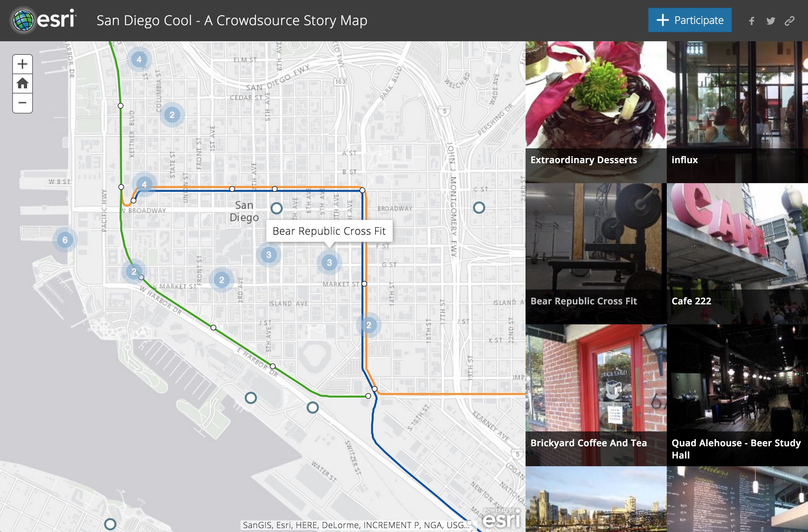Click the single point marker near San Diego label
Screen dimensions: 808x532
coord(276,208)
